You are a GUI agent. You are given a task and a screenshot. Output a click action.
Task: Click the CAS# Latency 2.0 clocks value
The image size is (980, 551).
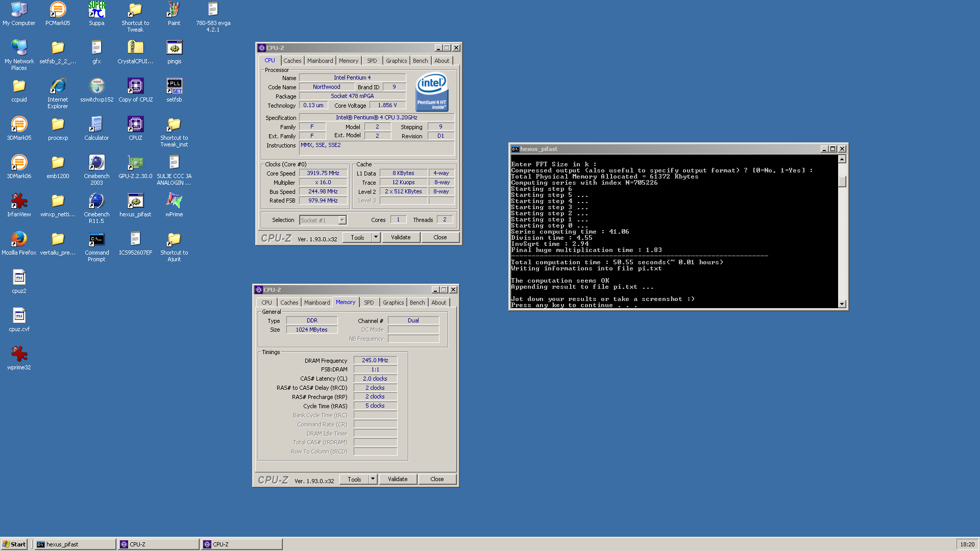point(375,379)
